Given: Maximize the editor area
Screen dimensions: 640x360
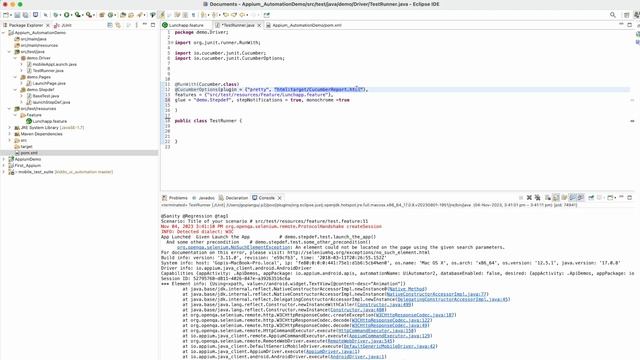Looking at the screenshot, I should tap(629, 25).
